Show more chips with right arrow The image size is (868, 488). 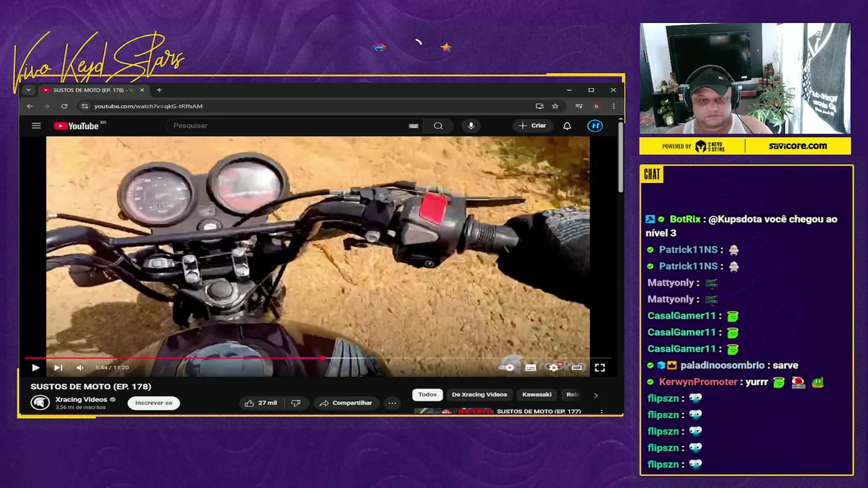pyautogui.click(x=595, y=395)
